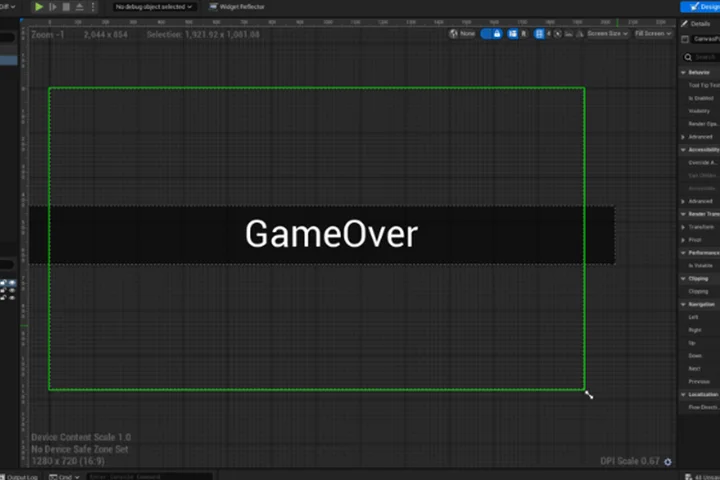
Task: Select the GameOver text widget
Action: 331,234
